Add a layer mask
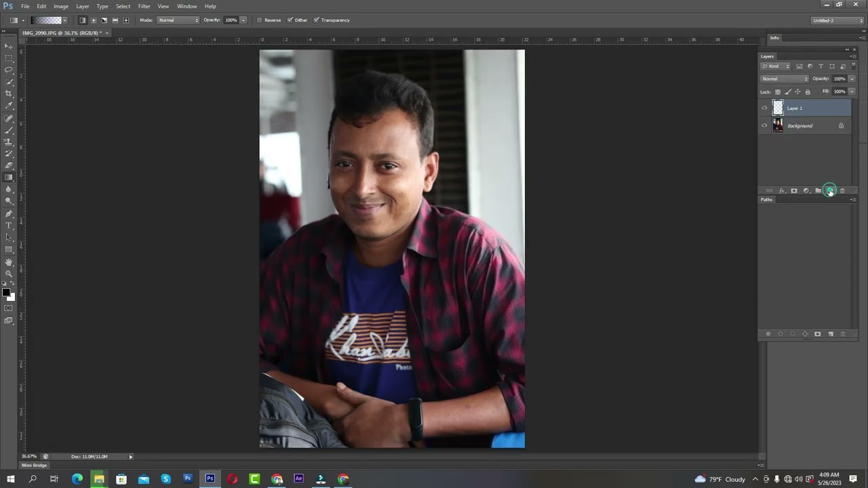Screen dimensions: 868x488 coord(794,190)
